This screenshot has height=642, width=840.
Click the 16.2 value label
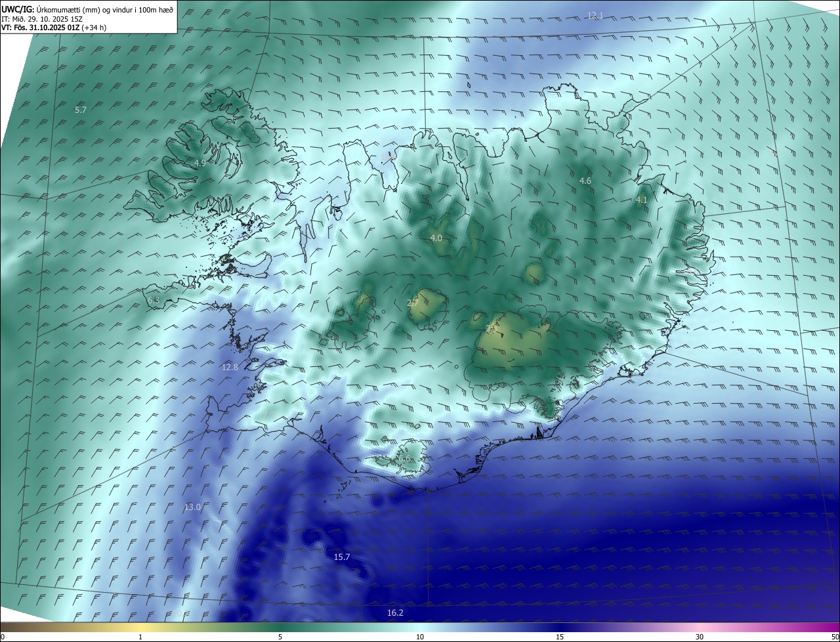click(395, 612)
